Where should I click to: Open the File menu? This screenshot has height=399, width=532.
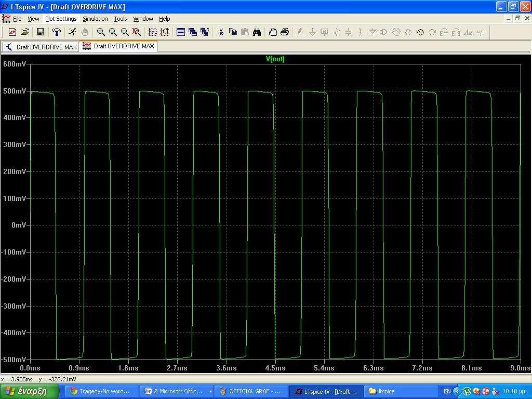[17, 19]
